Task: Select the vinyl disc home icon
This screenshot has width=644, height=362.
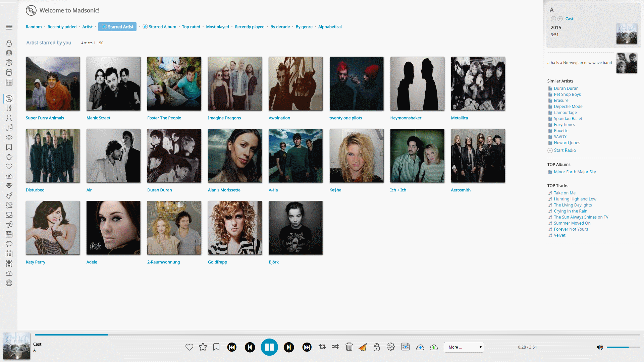Action: [x=9, y=99]
